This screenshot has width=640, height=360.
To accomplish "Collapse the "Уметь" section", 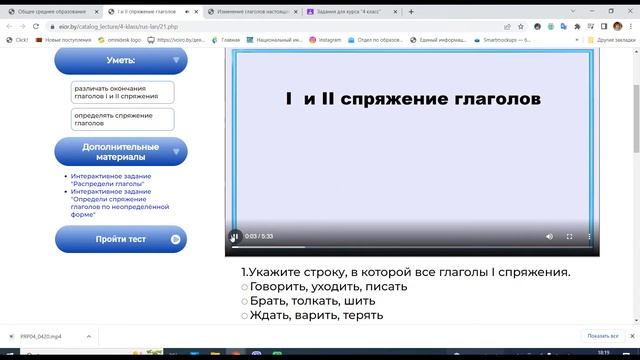I will [x=121, y=60].
